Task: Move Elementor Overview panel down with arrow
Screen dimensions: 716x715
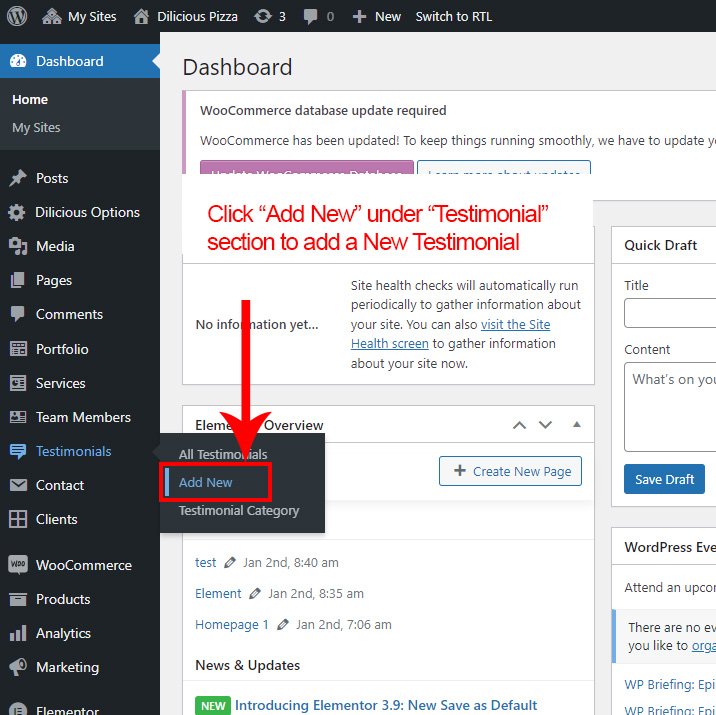Action: tap(545, 425)
